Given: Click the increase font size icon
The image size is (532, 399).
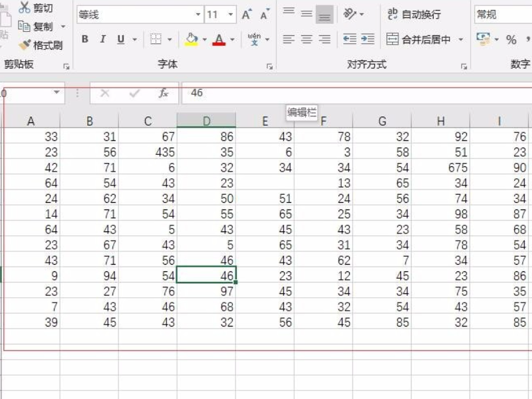Looking at the screenshot, I should coord(247,15).
